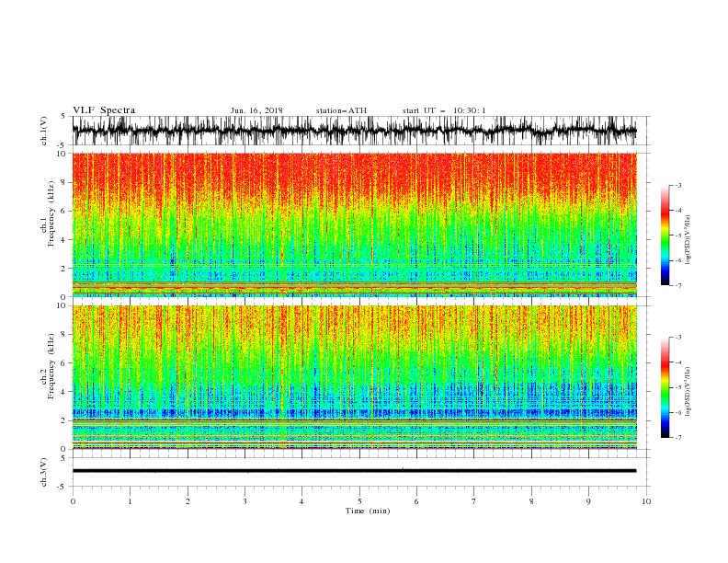Click the log(PSD) label beside upper color bar
The height and width of the screenshot is (563, 728).
(688, 240)
